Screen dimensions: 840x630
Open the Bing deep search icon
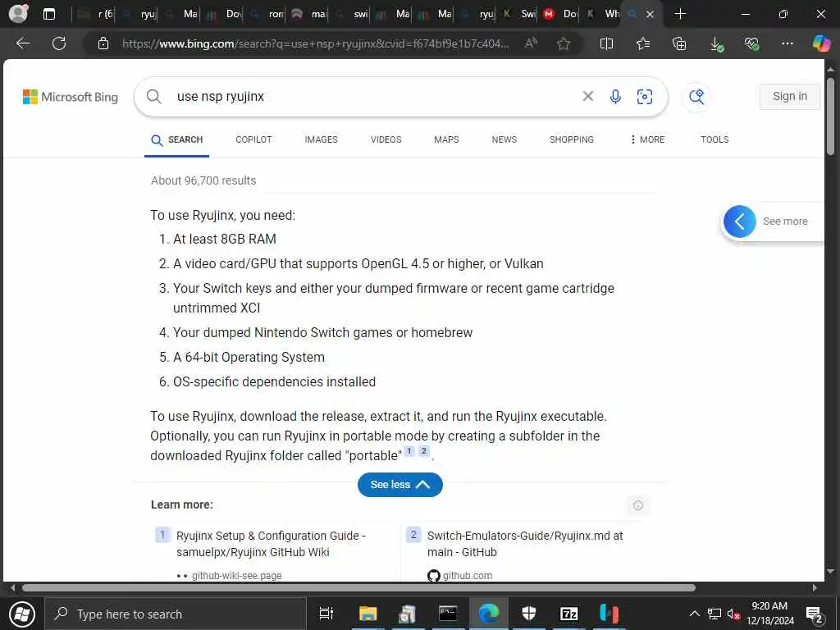coord(696,97)
